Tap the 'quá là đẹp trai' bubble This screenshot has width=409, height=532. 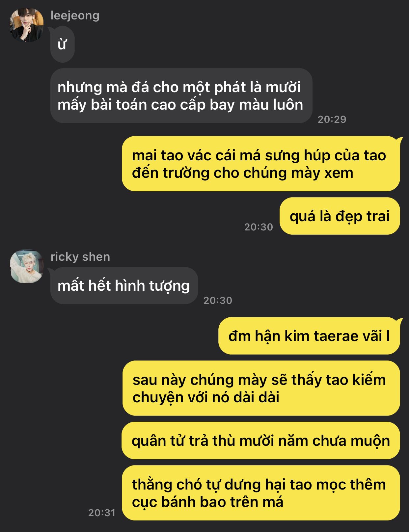[x=340, y=216]
